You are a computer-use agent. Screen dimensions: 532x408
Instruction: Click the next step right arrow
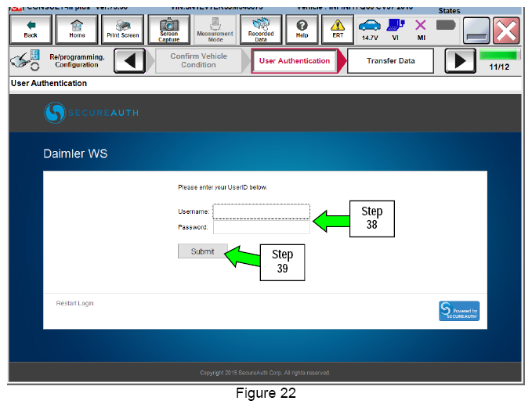461,61
